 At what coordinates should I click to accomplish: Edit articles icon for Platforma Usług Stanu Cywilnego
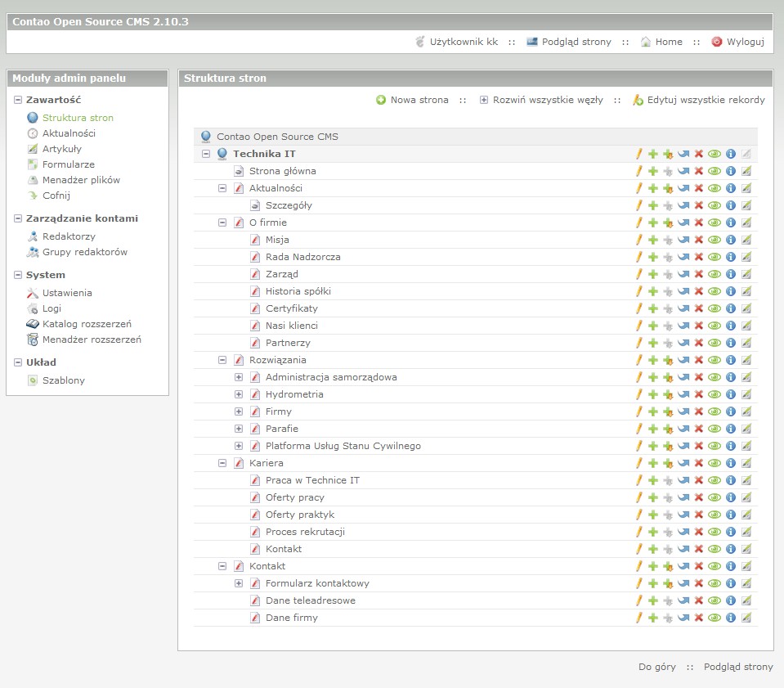(746, 446)
